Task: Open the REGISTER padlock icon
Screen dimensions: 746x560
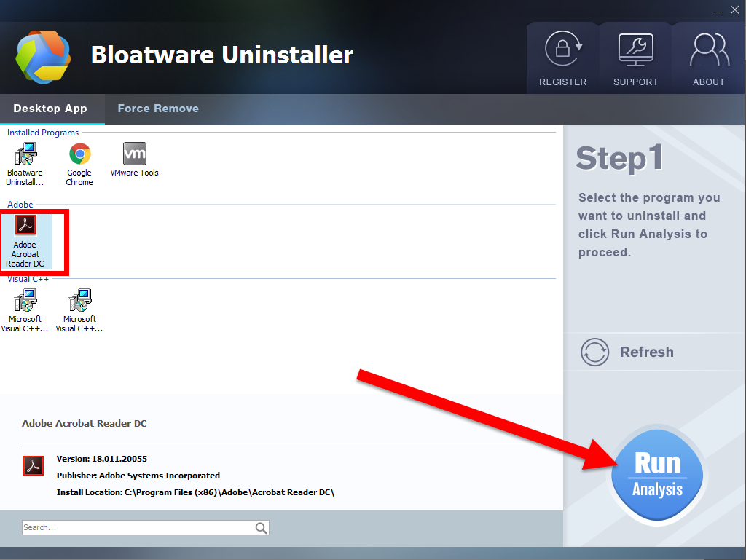Action: [x=563, y=48]
